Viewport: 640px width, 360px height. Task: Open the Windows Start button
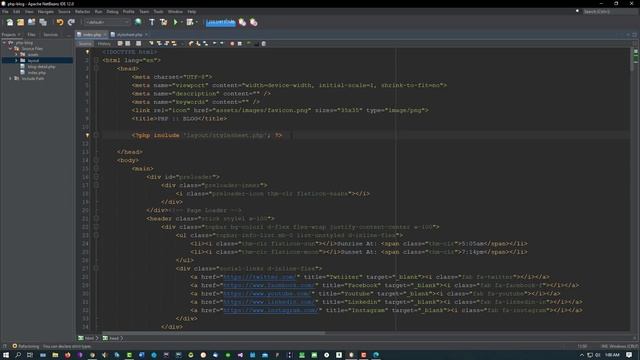[6, 355]
